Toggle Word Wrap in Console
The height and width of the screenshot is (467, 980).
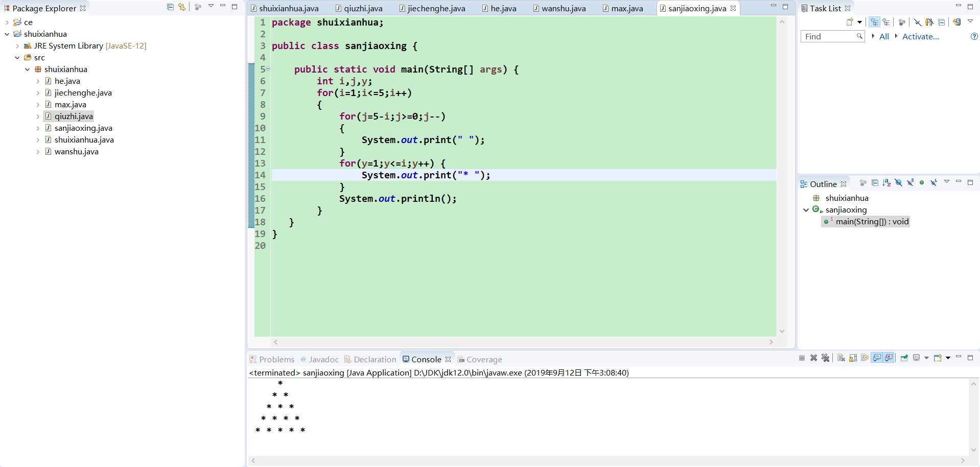tap(865, 358)
